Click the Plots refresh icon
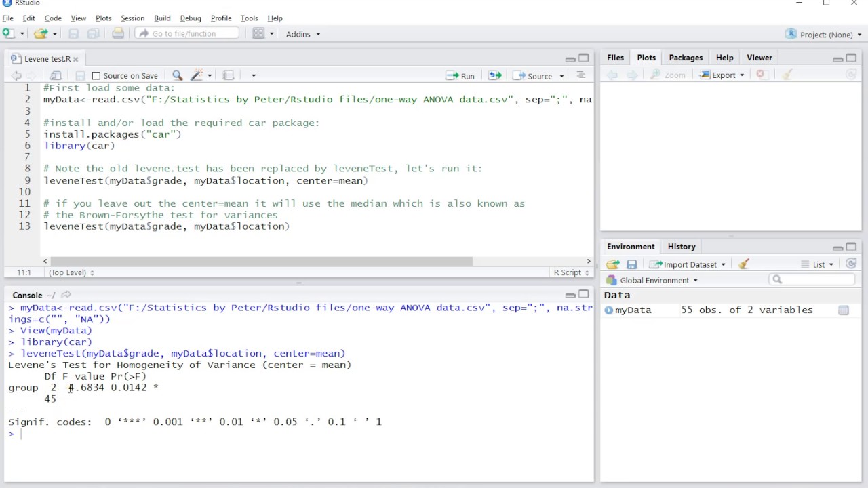The image size is (868, 488). coord(851,75)
